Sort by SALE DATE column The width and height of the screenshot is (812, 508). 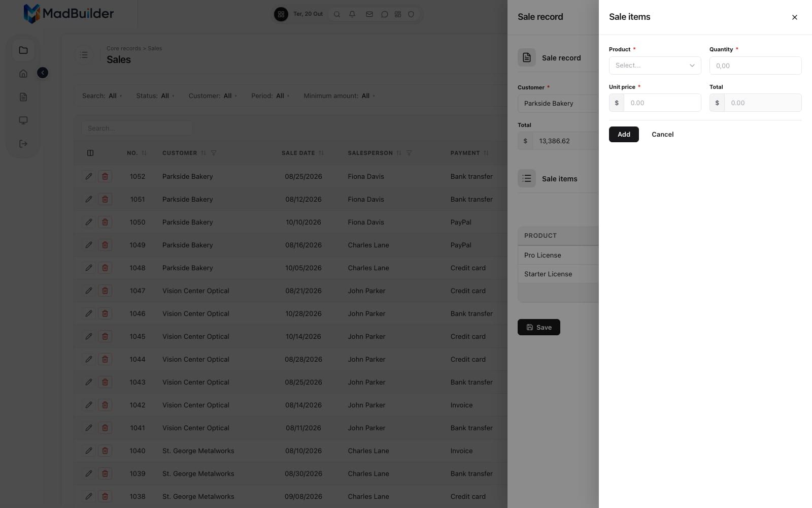pos(321,153)
